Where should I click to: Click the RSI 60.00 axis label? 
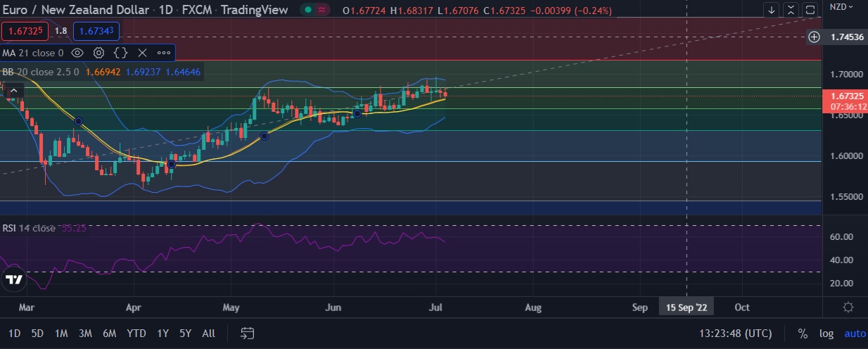[x=841, y=237]
